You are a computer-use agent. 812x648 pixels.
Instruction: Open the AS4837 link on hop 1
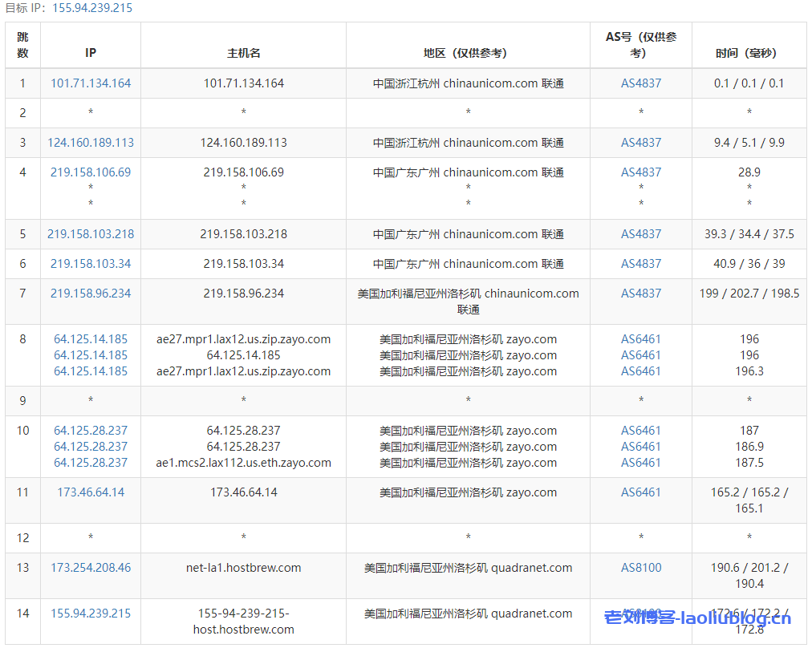[640, 83]
